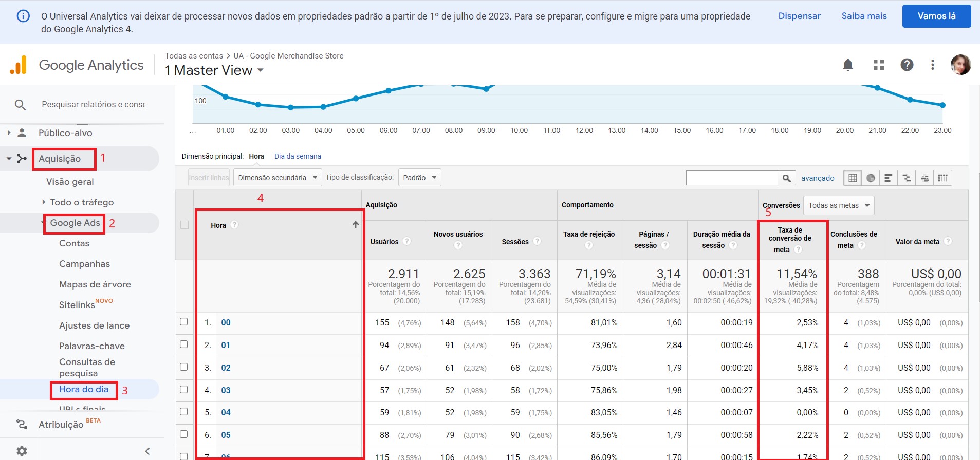Switch to Data table view icon

(853, 178)
